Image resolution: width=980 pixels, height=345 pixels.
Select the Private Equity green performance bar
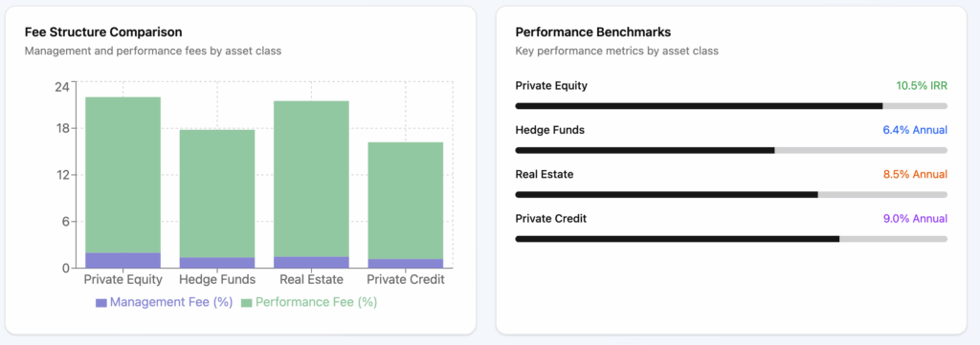click(x=123, y=175)
